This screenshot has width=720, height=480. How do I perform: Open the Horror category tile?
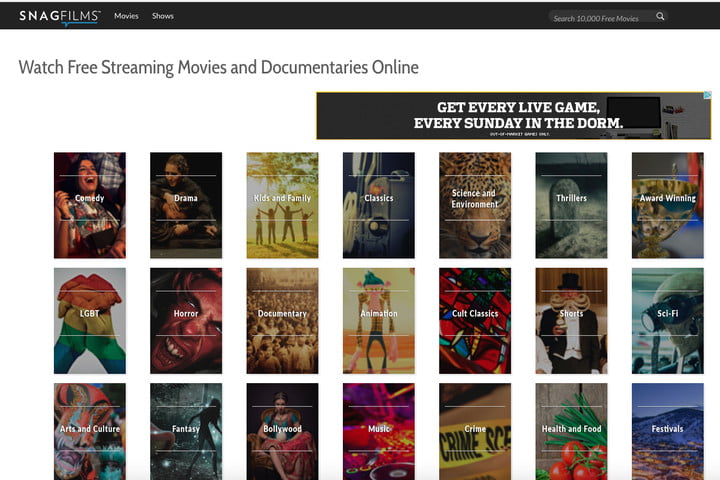tap(186, 321)
